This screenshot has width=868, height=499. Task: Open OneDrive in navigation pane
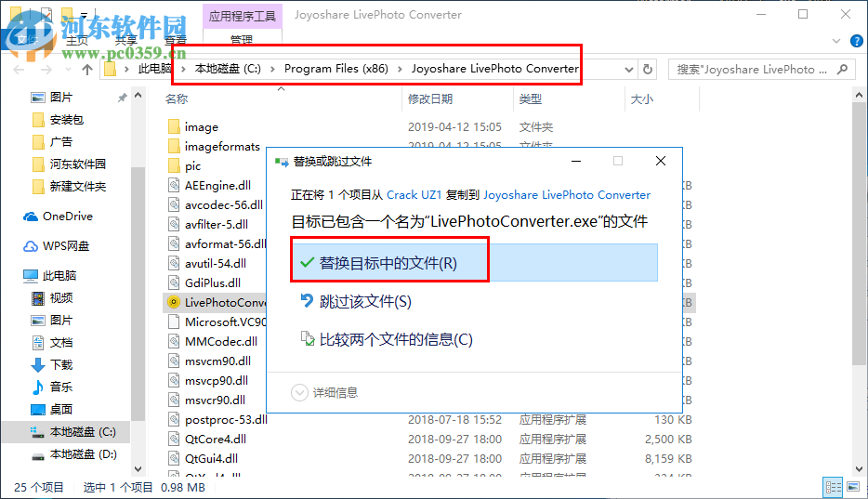tap(58, 217)
